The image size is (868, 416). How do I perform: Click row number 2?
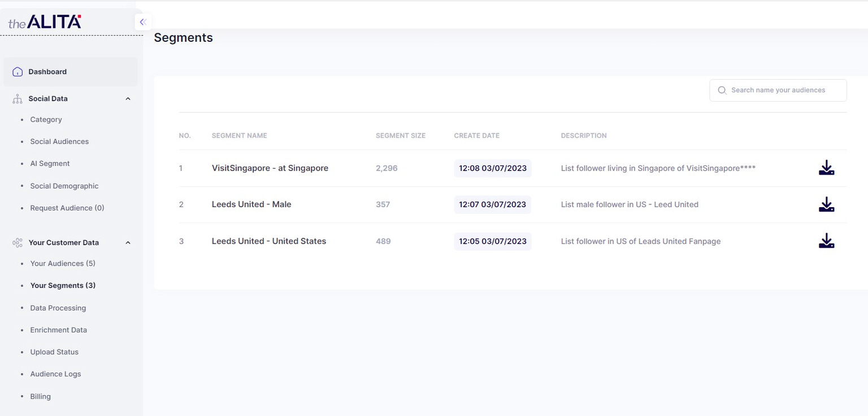point(181,204)
